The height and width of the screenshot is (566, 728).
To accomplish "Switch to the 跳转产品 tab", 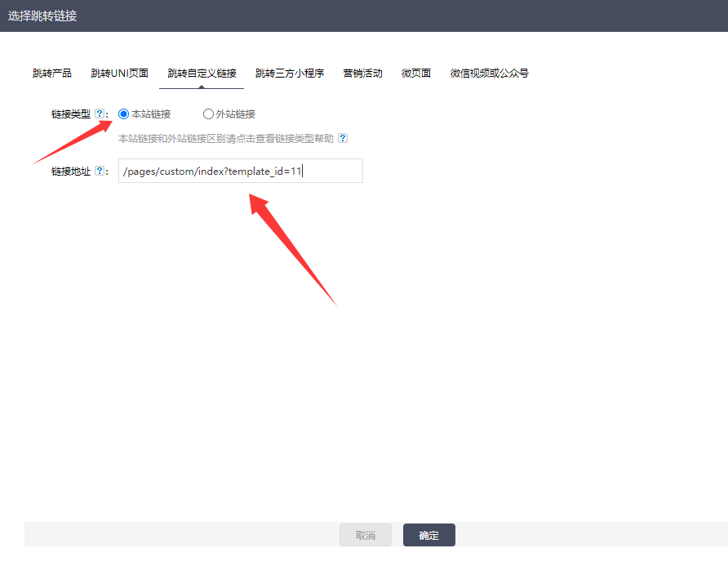I will 52,74.
